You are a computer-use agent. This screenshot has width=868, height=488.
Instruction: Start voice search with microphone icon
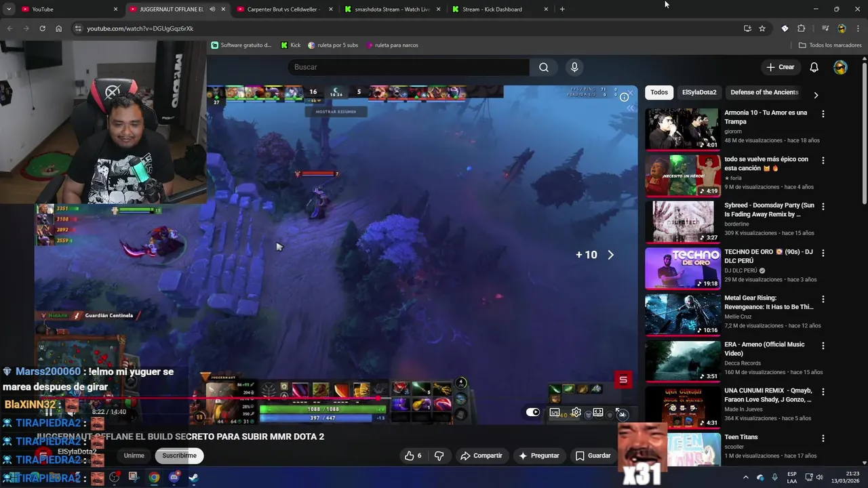(x=574, y=67)
